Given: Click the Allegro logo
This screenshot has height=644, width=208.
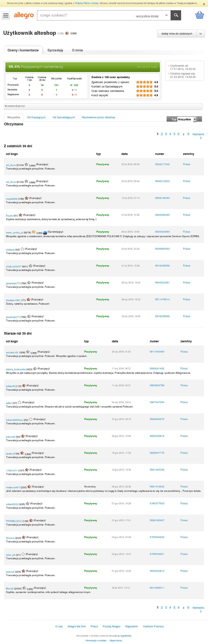Looking at the screenshot, I should [24, 15].
